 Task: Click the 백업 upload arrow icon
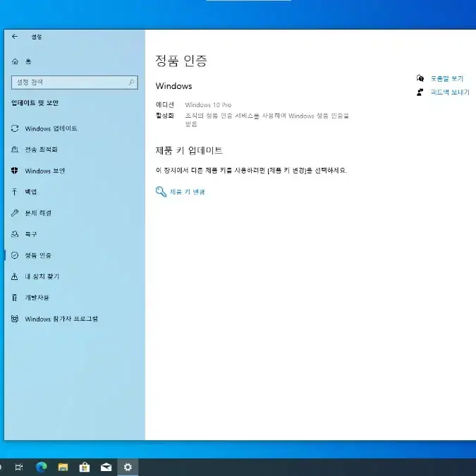point(15,192)
